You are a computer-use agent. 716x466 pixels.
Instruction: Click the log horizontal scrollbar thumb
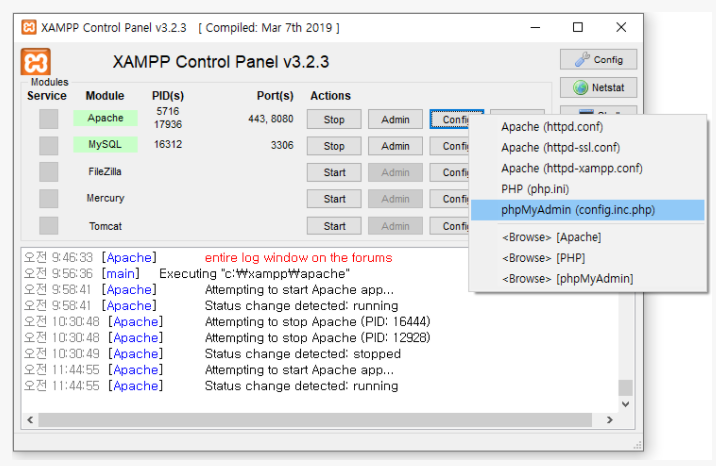tap(315, 419)
